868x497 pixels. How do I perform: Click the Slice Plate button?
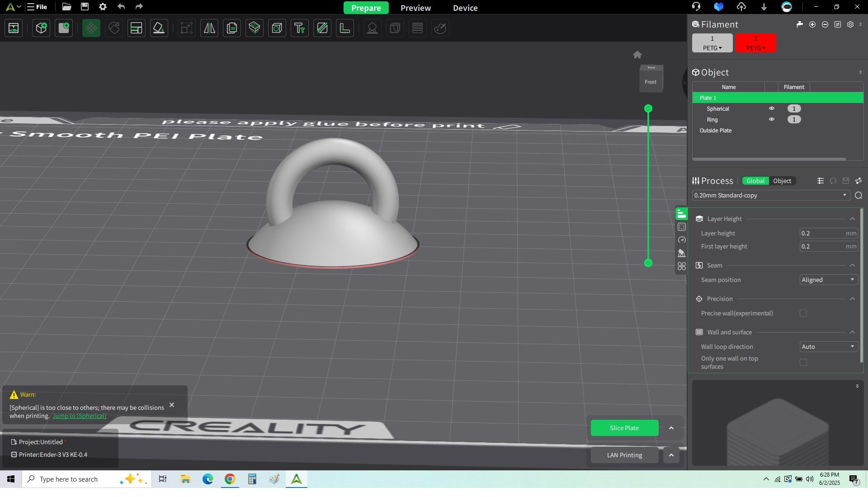click(624, 428)
